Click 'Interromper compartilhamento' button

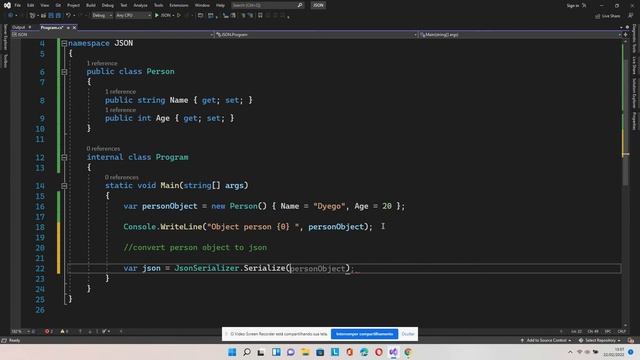point(364,334)
